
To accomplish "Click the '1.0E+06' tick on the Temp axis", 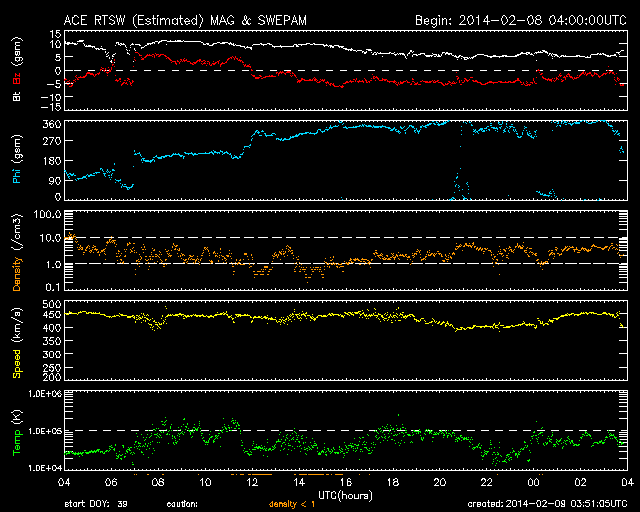I will [x=45, y=394].
